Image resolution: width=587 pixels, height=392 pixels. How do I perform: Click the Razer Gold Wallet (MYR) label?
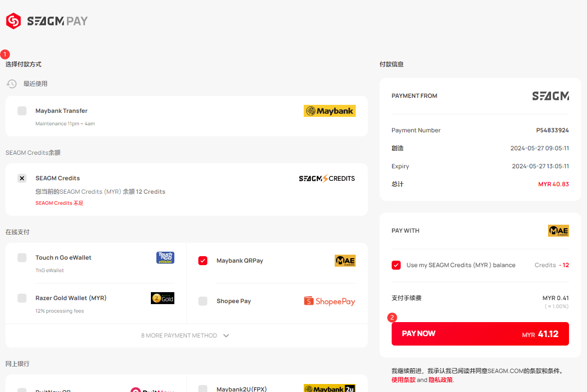click(71, 298)
